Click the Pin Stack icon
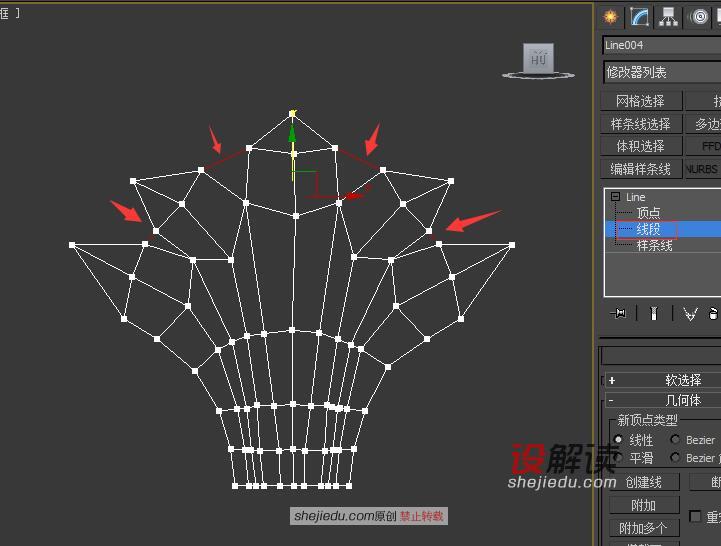The width and height of the screenshot is (721, 546). tap(620, 314)
